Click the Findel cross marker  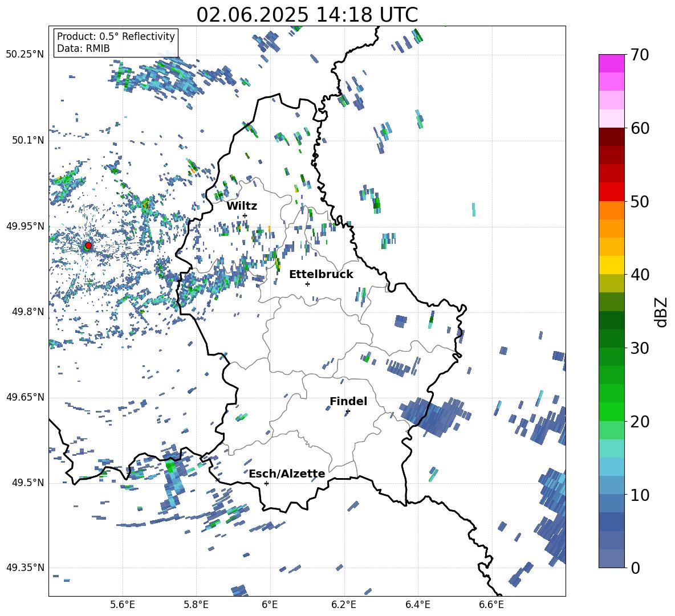(348, 411)
